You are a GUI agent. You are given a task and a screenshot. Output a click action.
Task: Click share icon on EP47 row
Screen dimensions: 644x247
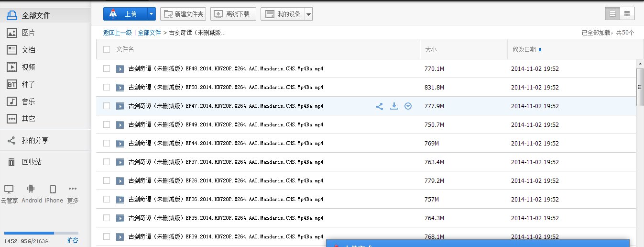(380, 106)
